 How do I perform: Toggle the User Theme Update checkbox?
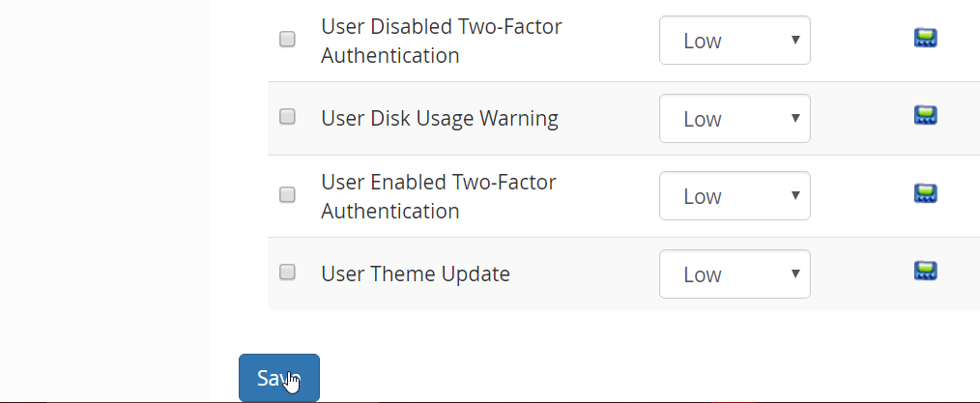coord(287,273)
